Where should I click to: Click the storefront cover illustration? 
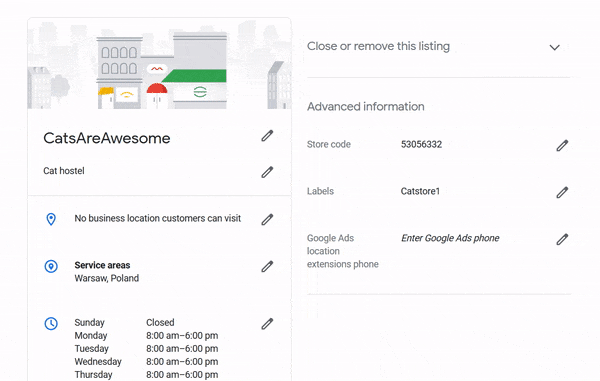pos(159,64)
